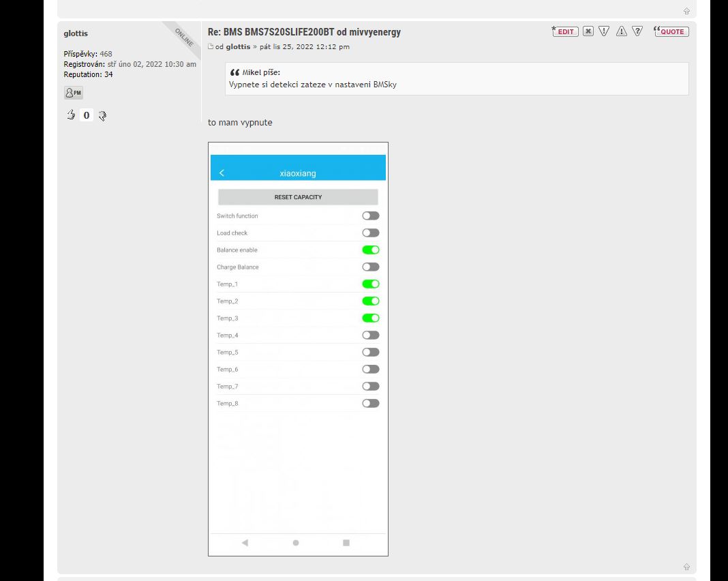Screen dimensions: 728x581
Task: Click the EDIT post button
Action: (565, 31)
